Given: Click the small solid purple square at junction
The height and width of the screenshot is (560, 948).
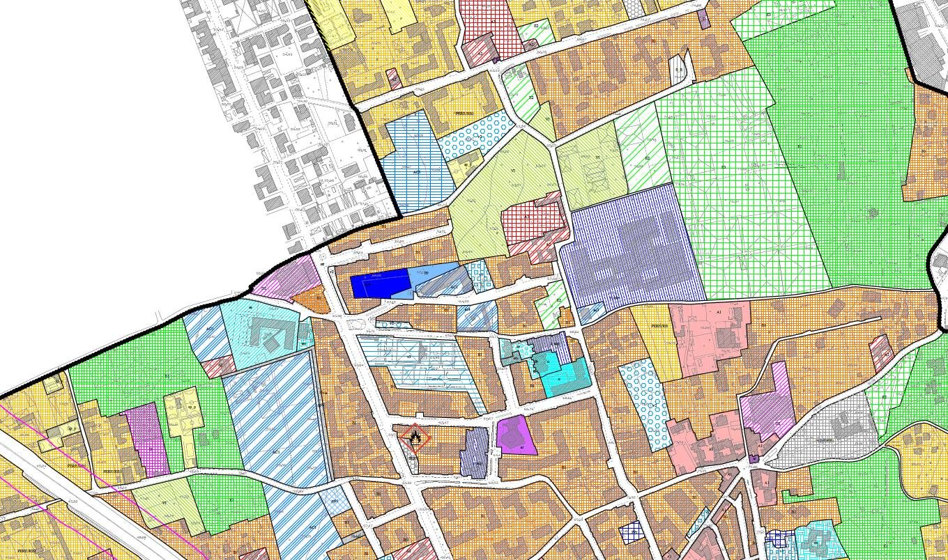Looking at the screenshot, I should (x=754, y=459).
